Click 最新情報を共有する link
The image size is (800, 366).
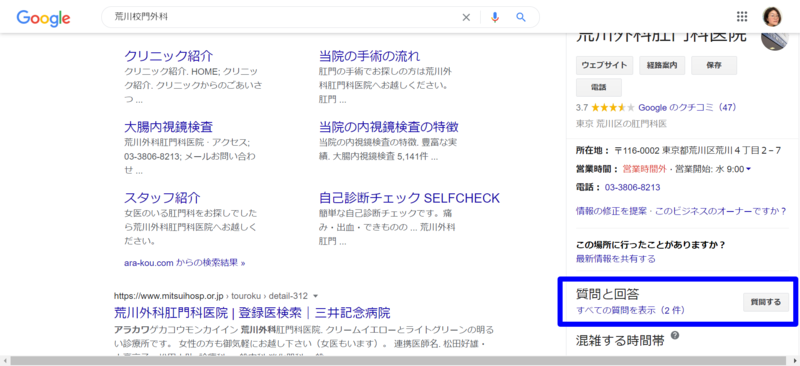pyautogui.click(x=615, y=259)
